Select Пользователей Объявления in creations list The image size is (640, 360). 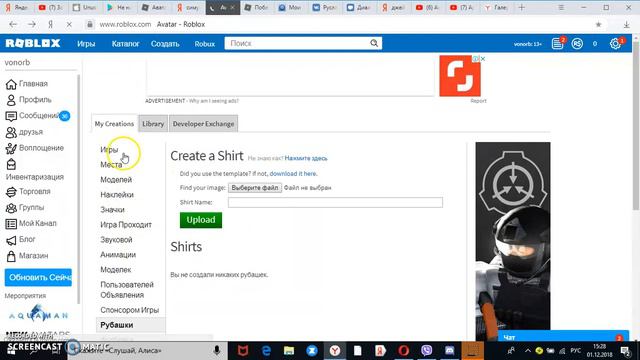(x=127, y=290)
